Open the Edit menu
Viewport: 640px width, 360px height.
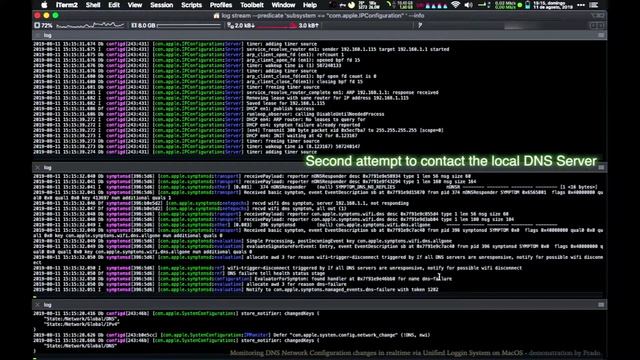[114, 5]
